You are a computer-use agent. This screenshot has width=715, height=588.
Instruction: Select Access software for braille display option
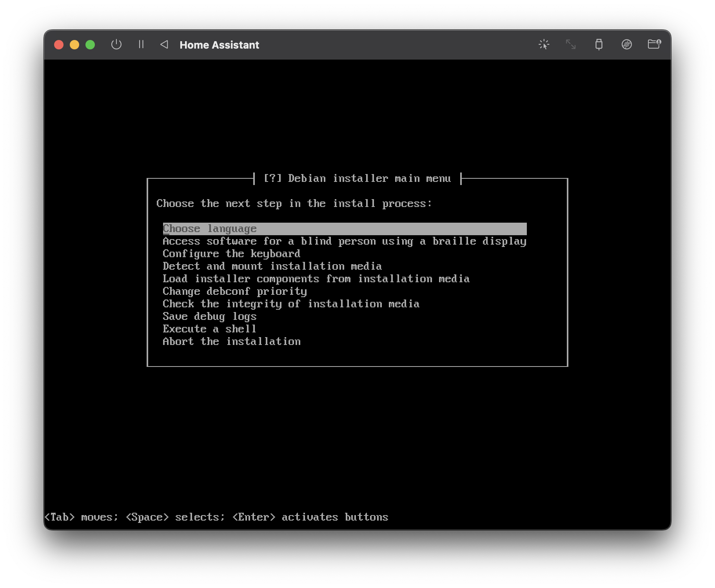click(344, 241)
